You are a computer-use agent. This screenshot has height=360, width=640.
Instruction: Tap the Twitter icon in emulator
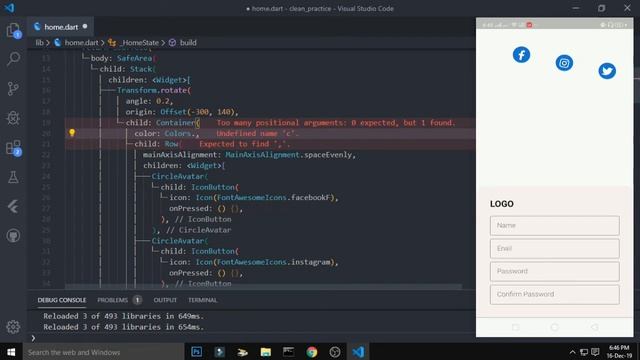point(607,71)
